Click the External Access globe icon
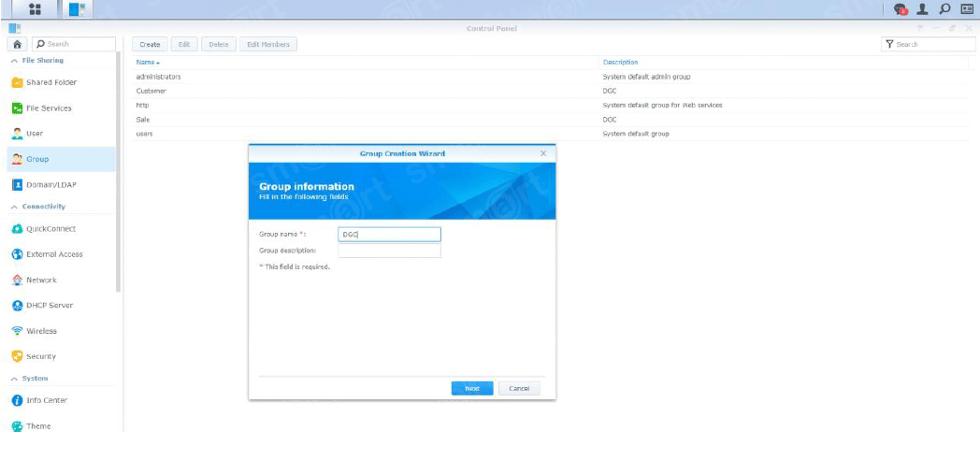Image resolution: width=980 pixels, height=460 pixels. tap(18, 254)
